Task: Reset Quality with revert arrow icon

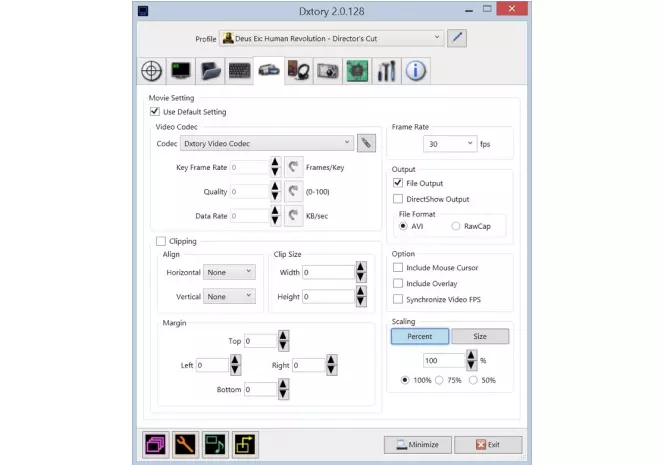Action: point(293,191)
